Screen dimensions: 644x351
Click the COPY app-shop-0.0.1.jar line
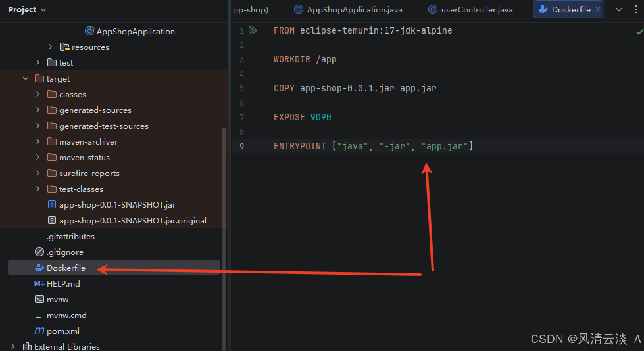pos(355,88)
